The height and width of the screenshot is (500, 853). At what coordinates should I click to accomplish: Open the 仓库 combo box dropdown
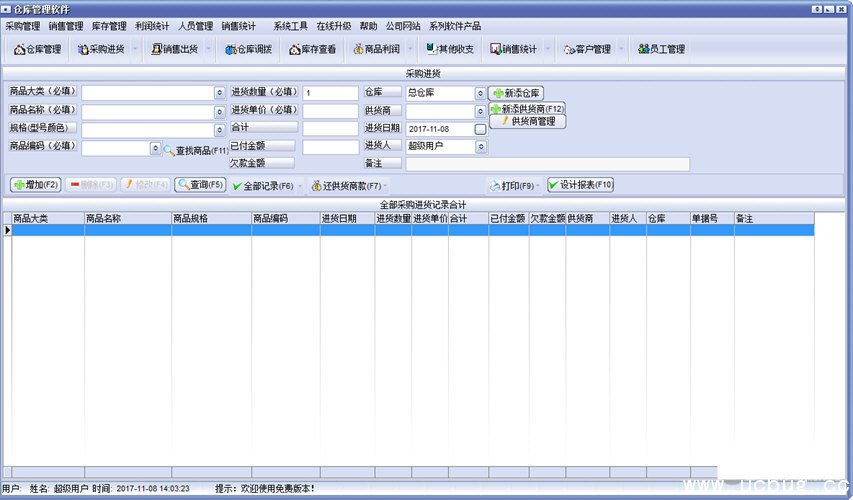pos(480,93)
